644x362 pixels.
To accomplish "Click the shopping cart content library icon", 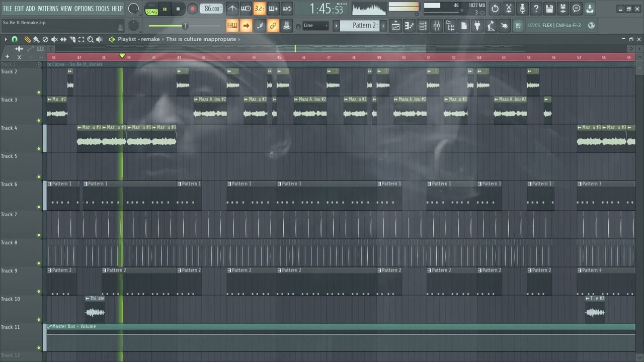I will 518,26.
